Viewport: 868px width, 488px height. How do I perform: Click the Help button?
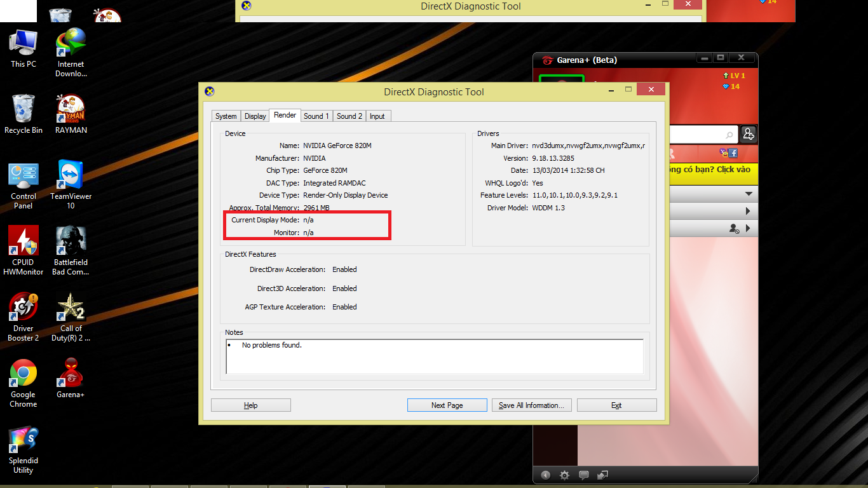click(x=251, y=405)
